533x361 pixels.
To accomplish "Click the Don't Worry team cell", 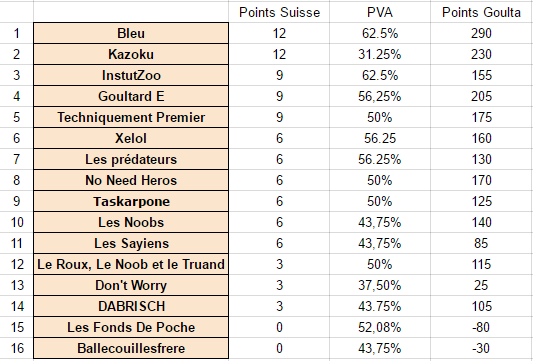I will (x=131, y=286).
